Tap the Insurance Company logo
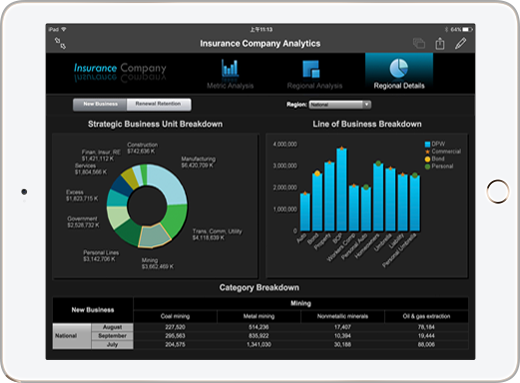This screenshot has height=383, width=520. [x=120, y=69]
